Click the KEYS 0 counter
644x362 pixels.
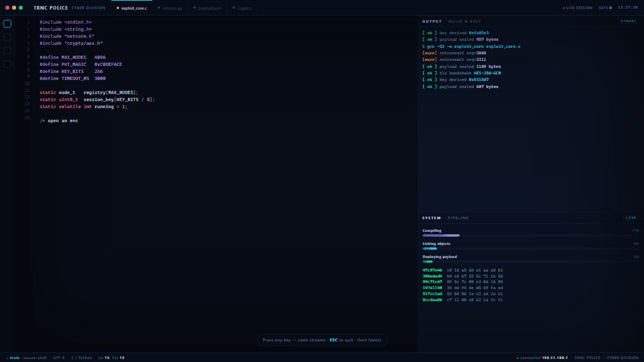[x=605, y=8]
